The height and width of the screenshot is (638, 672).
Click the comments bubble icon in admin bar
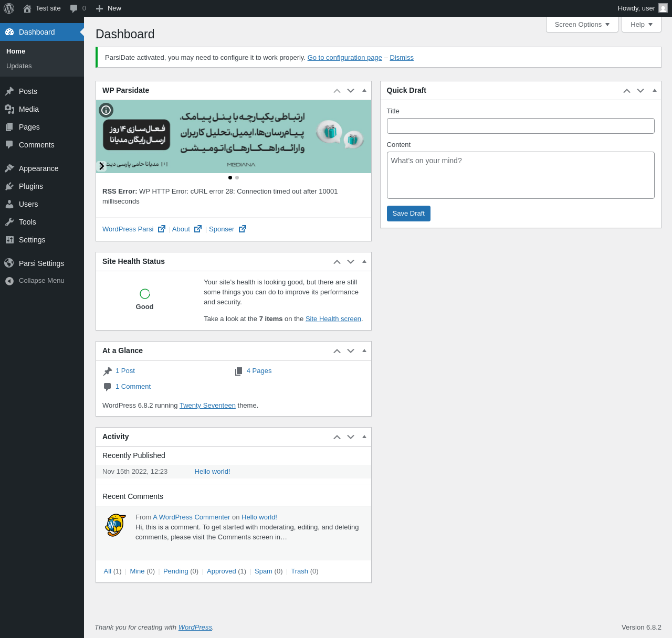point(74,8)
